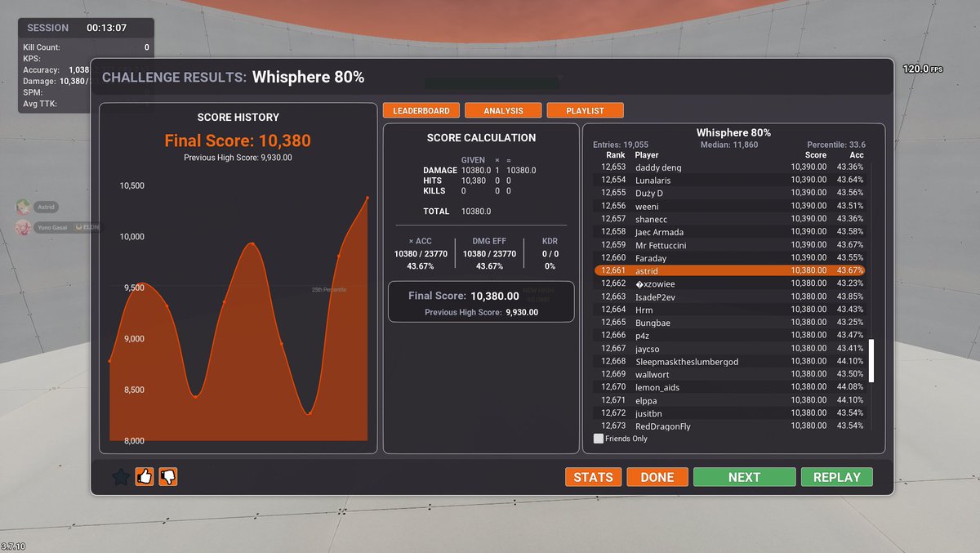This screenshot has height=553, width=980.
Task: Open the Stats screen
Action: [x=594, y=477]
